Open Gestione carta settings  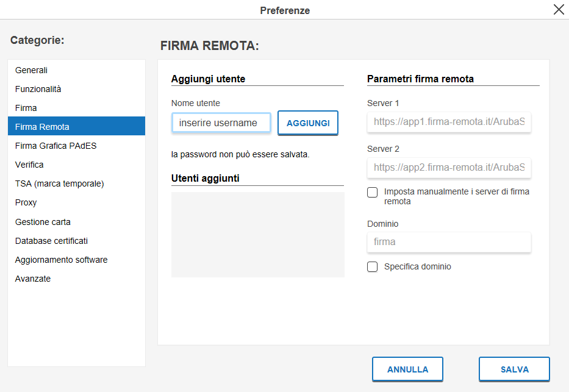(77, 222)
